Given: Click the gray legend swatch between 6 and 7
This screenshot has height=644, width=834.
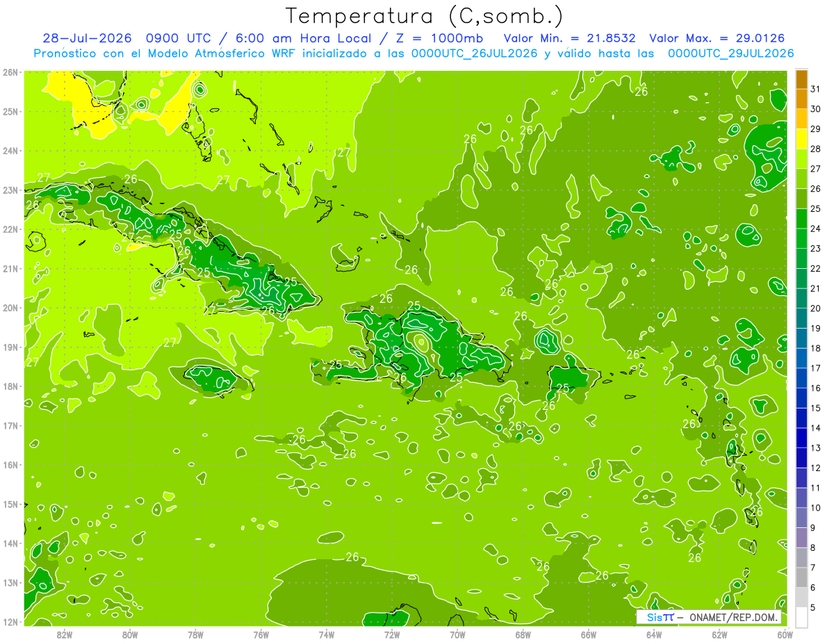Looking at the screenshot, I should click(x=802, y=577).
